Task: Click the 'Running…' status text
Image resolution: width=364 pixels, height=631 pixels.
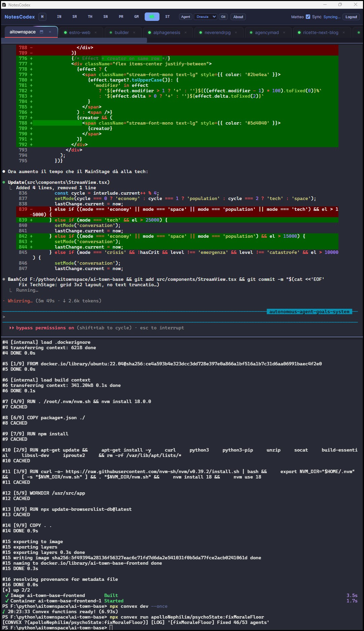Action: (x=27, y=290)
